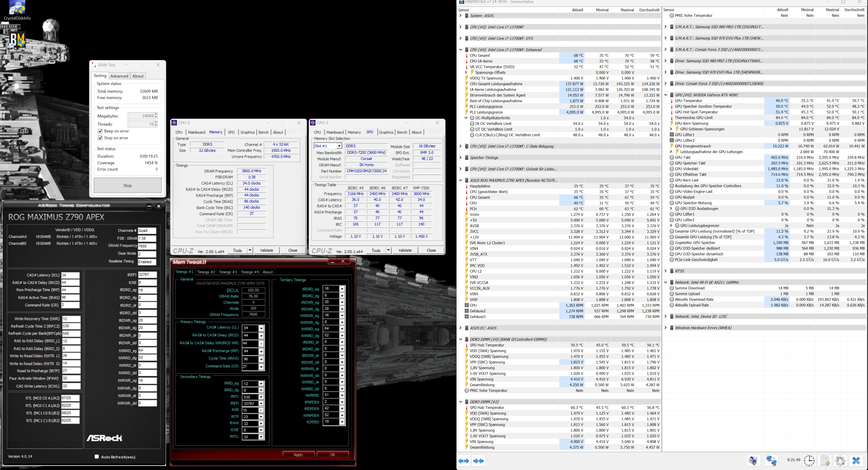Click the GPU-Takt clock circle icon
The height and width of the screenshot is (470, 868).
(x=672, y=157)
